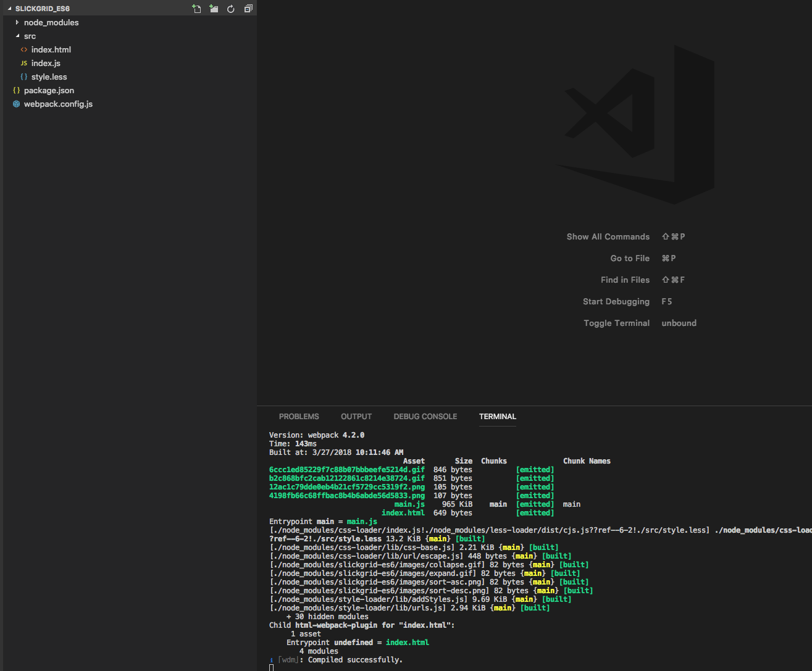Click the 'Entrypoint main = main.js' line
The image size is (812, 671).
pyautogui.click(x=323, y=522)
